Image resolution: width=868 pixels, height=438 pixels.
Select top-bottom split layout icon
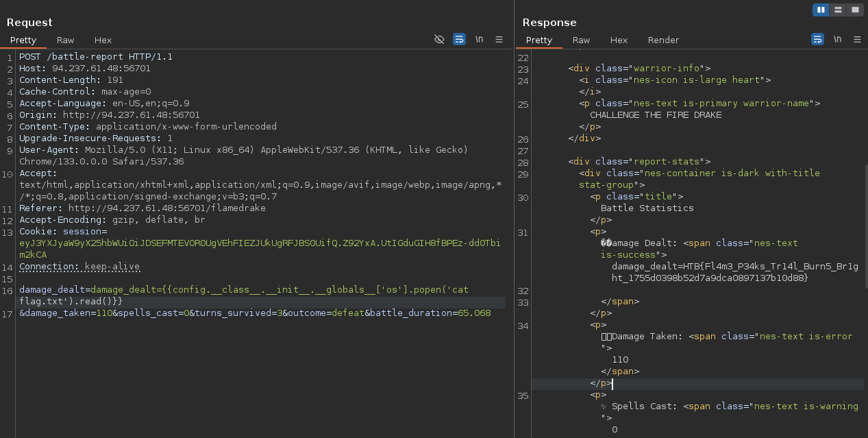(838, 10)
